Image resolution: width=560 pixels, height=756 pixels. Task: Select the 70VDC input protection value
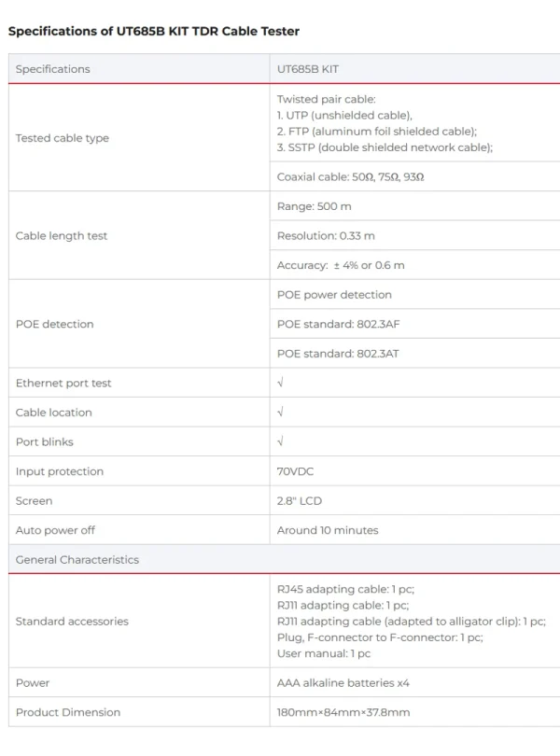pyautogui.click(x=295, y=471)
